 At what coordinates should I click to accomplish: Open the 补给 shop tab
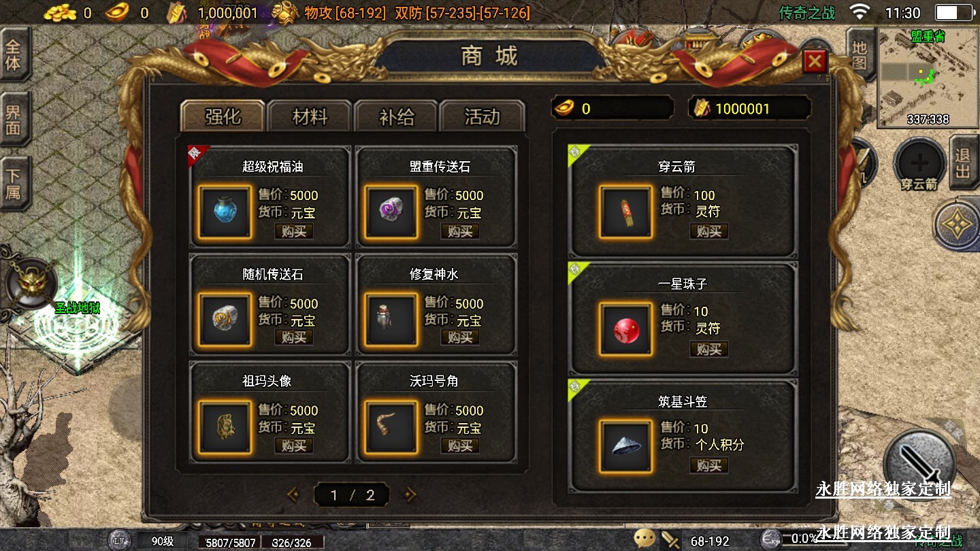[397, 117]
